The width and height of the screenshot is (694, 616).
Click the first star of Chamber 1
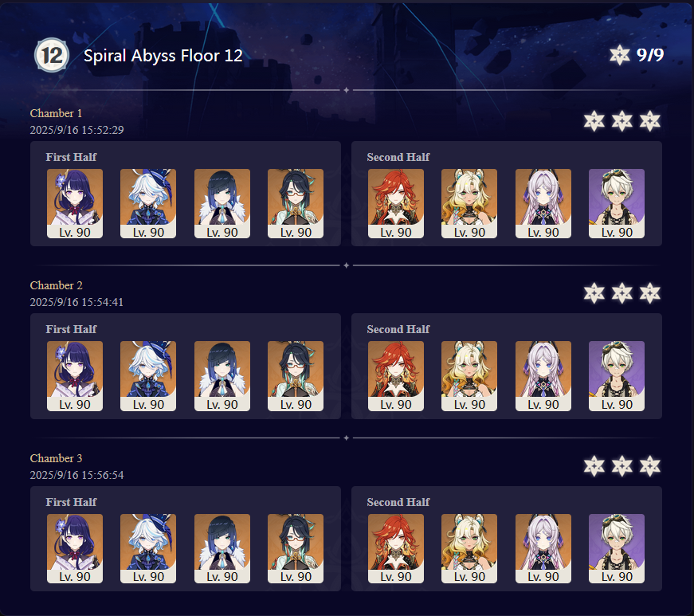[x=594, y=121]
